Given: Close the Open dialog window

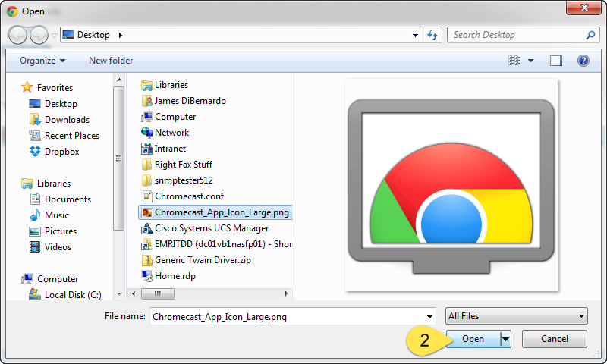Looking at the screenshot, I should point(584,8).
